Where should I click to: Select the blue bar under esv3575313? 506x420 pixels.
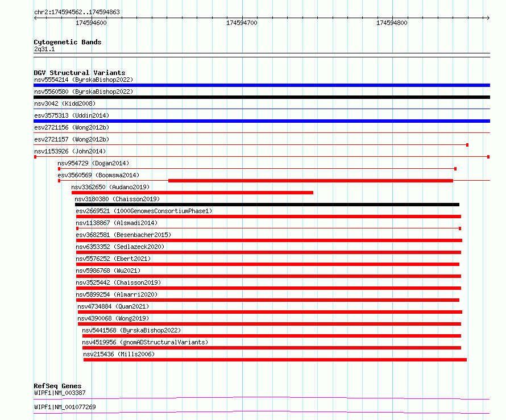point(262,121)
